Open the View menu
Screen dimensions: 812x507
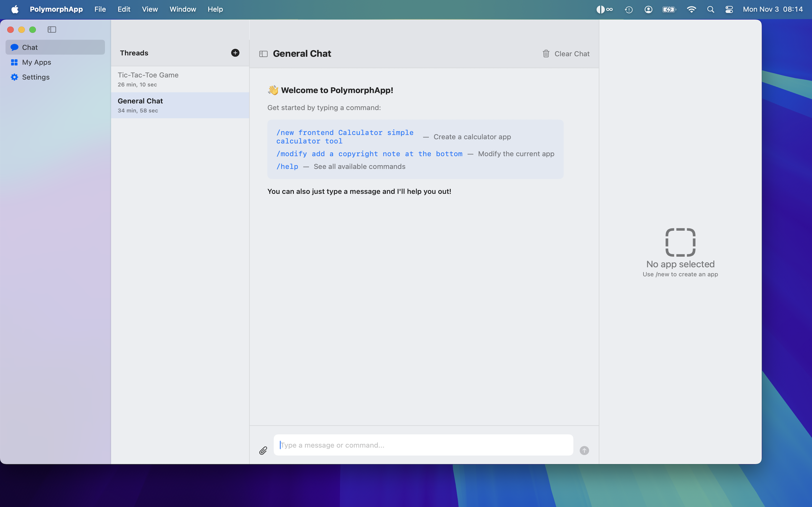(150, 9)
